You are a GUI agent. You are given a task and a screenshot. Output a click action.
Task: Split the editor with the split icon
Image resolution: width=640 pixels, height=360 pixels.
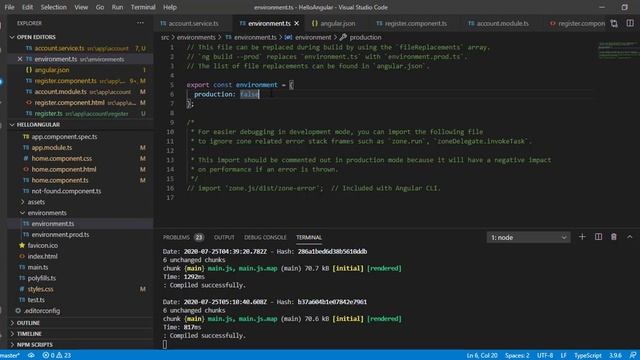(630, 23)
